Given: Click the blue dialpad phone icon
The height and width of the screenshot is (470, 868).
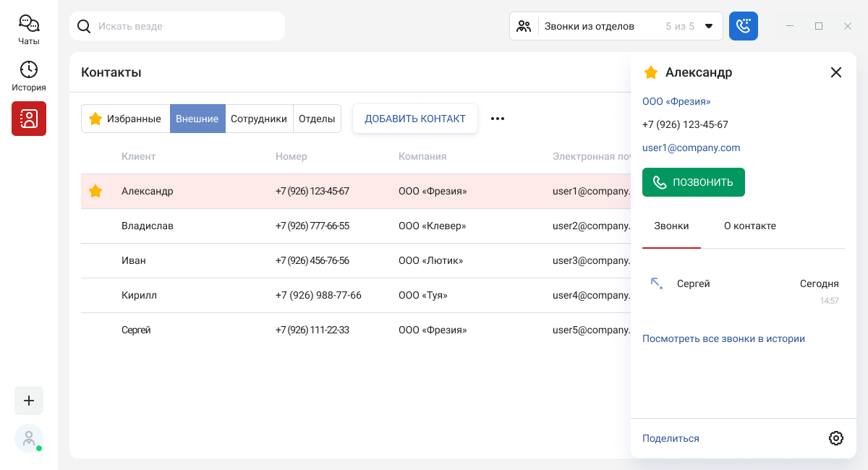Looking at the screenshot, I should 744,26.
